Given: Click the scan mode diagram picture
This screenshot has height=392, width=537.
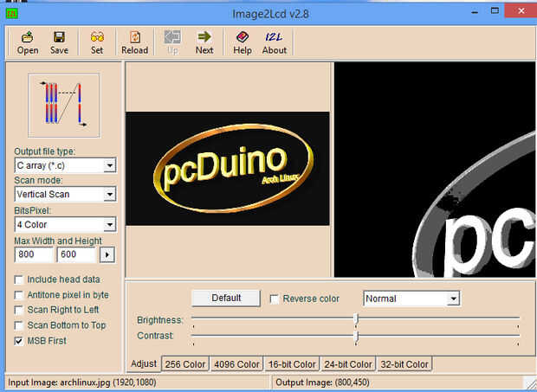Looking at the screenshot, I should click(64, 106).
